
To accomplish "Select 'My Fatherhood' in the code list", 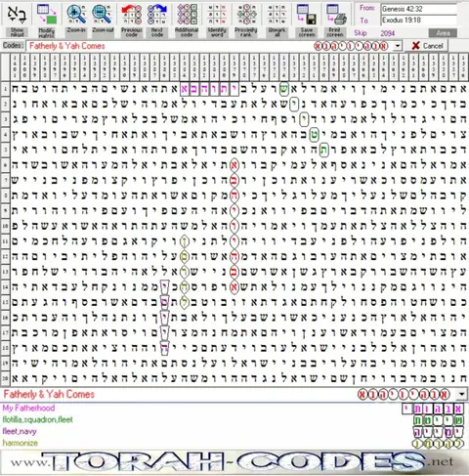I will coord(28,408).
